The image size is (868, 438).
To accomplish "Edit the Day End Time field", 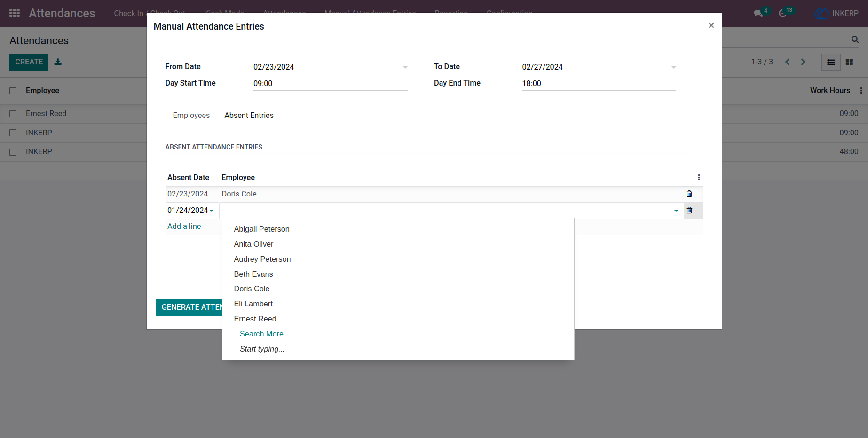I will pyautogui.click(x=599, y=83).
